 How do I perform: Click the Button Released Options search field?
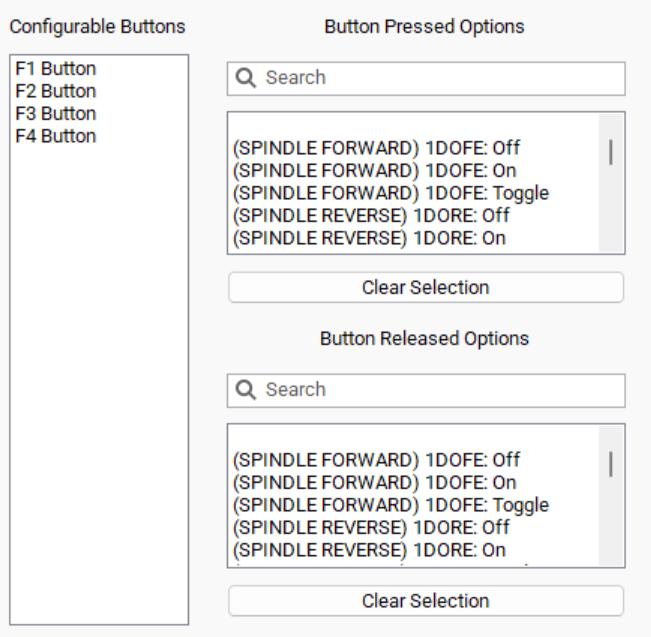click(x=440, y=390)
